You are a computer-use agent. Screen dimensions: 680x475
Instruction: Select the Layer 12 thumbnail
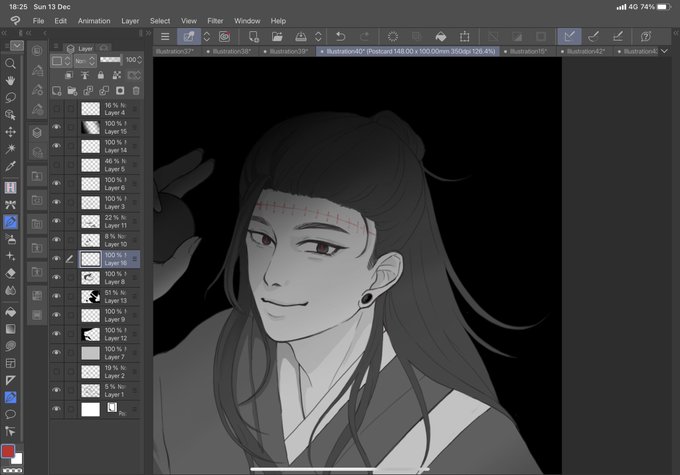91,334
